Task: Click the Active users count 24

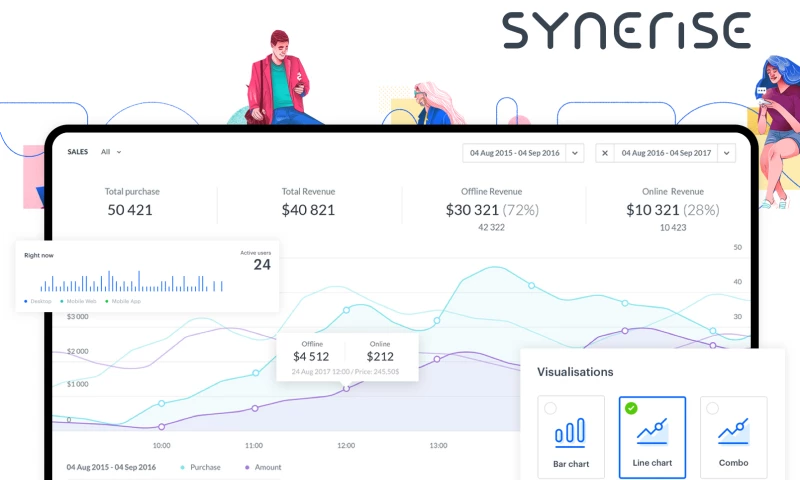Action: (x=262, y=265)
